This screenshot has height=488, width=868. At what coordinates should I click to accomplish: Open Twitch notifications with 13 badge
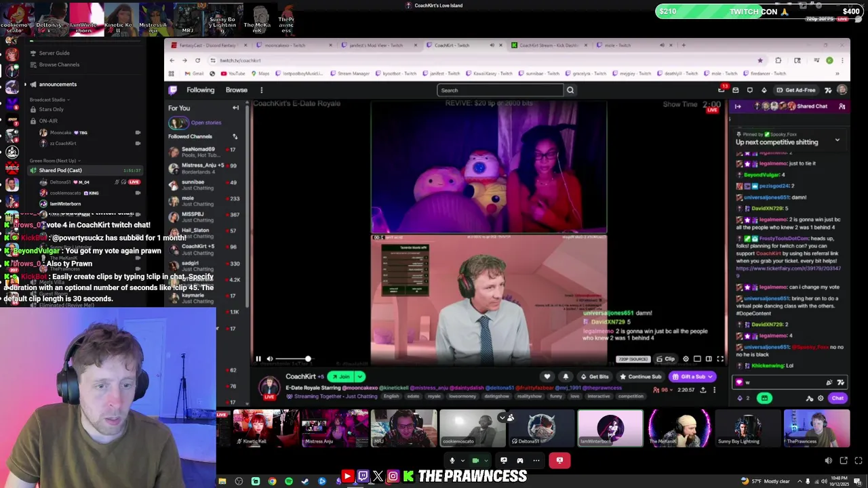(x=722, y=89)
